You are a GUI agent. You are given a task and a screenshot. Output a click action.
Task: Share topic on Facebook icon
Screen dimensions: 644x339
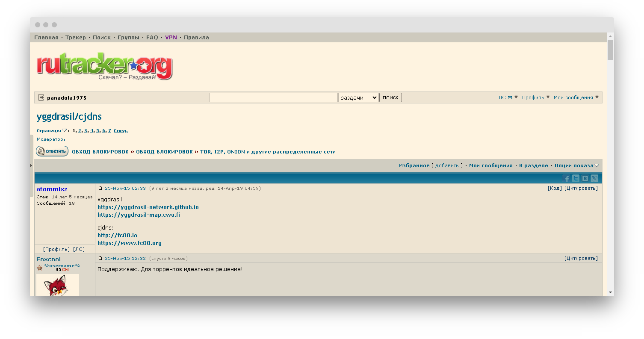point(567,178)
